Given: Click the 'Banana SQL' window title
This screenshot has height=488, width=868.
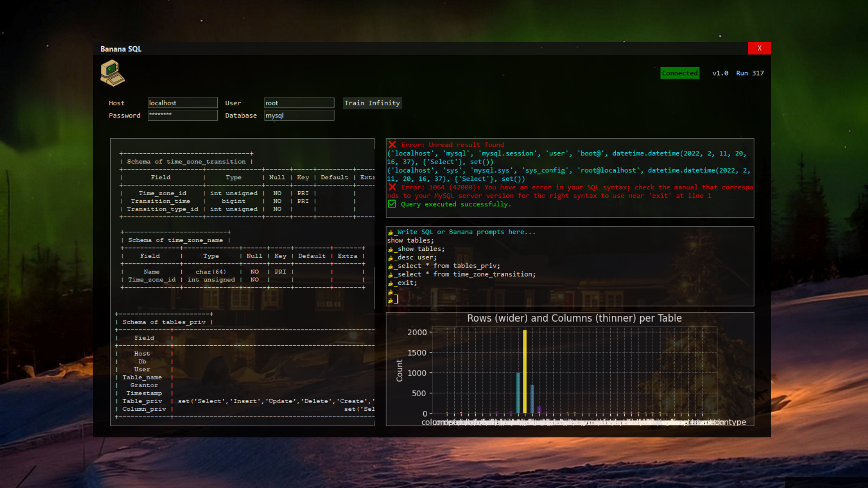Looking at the screenshot, I should click(121, 49).
